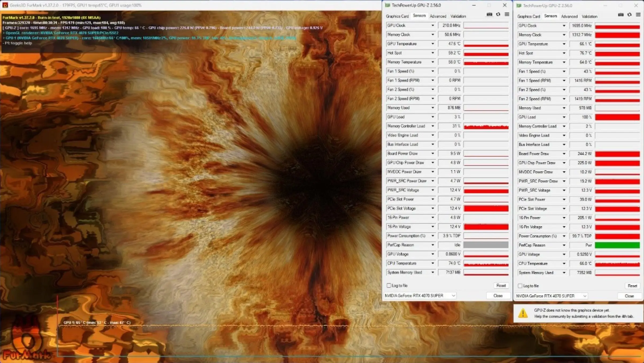The width and height of the screenshot is (644, 363).
Task: Click Close button left GPU-Z panel
Action: [x=498, y=295]
